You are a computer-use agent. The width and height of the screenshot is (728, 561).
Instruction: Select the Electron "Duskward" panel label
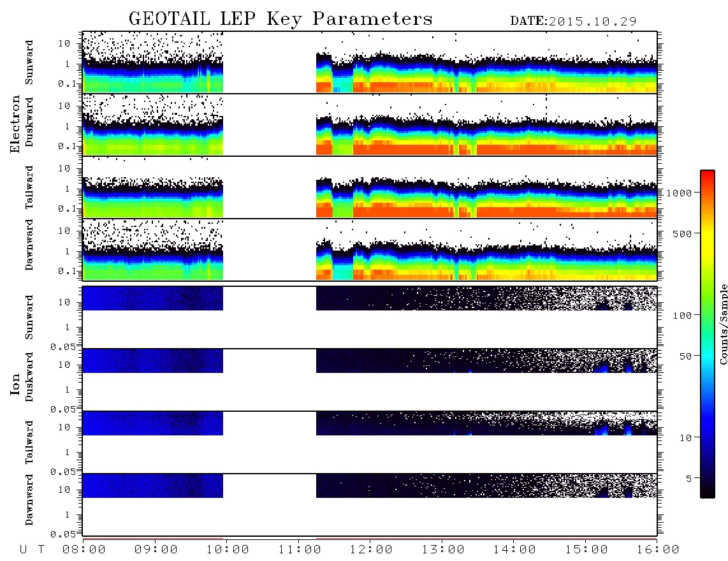(x=29, y=122)
